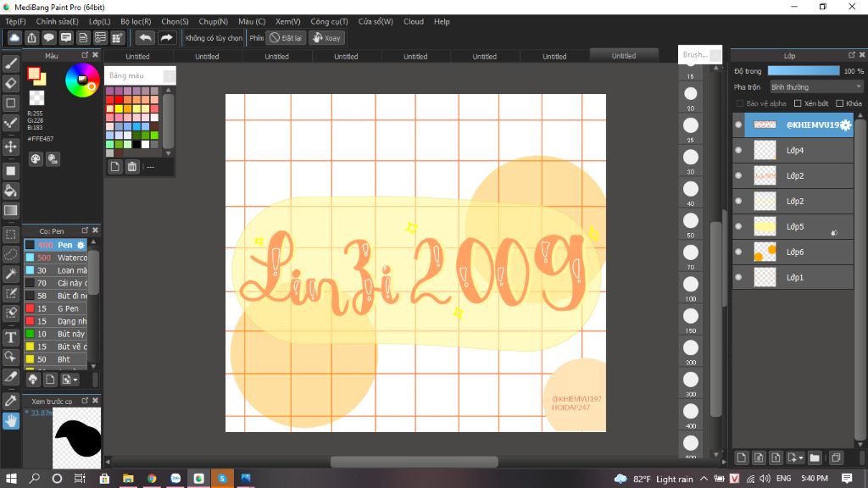
Task: Open settings gear of @KHIEMVU19 layer
Action: tap(845, 125)
